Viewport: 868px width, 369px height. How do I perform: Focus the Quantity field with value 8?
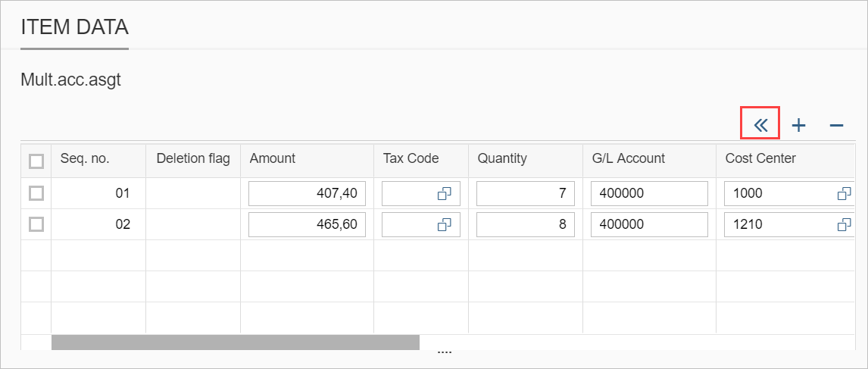point(525,224)
